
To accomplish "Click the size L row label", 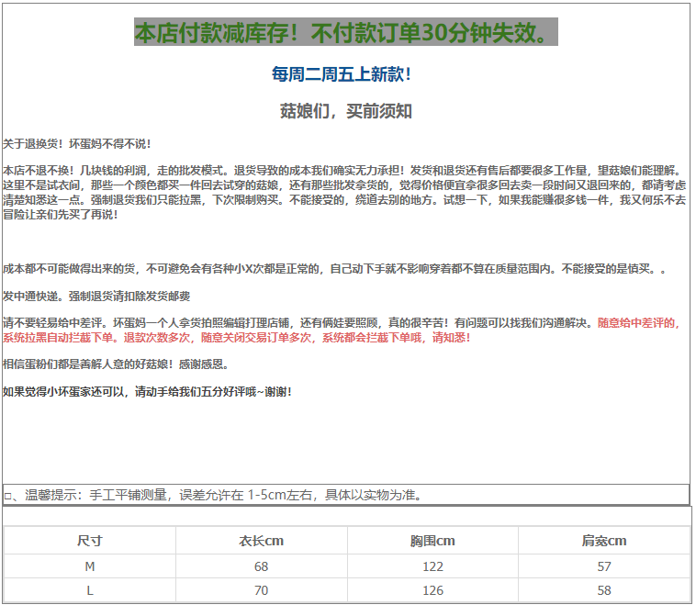I will (90, 590).
